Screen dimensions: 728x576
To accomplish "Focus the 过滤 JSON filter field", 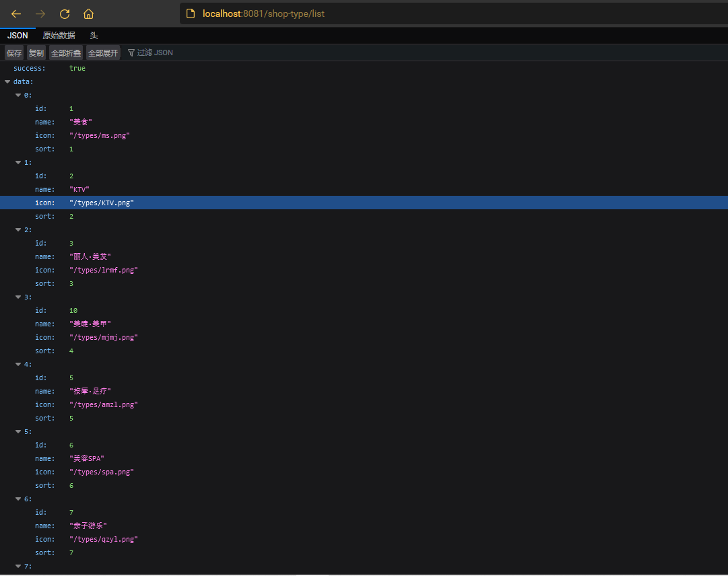I will click(x=426, y=53).
